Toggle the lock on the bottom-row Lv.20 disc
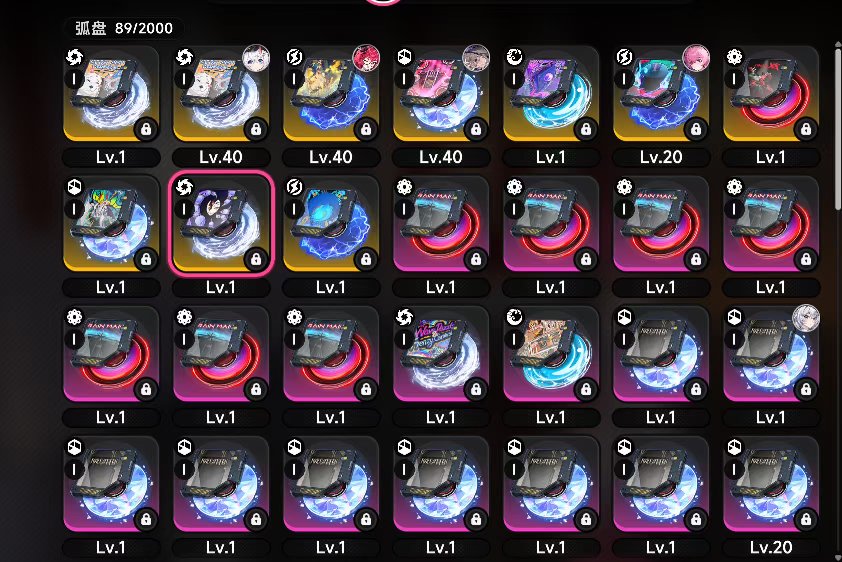 (805, 519)
